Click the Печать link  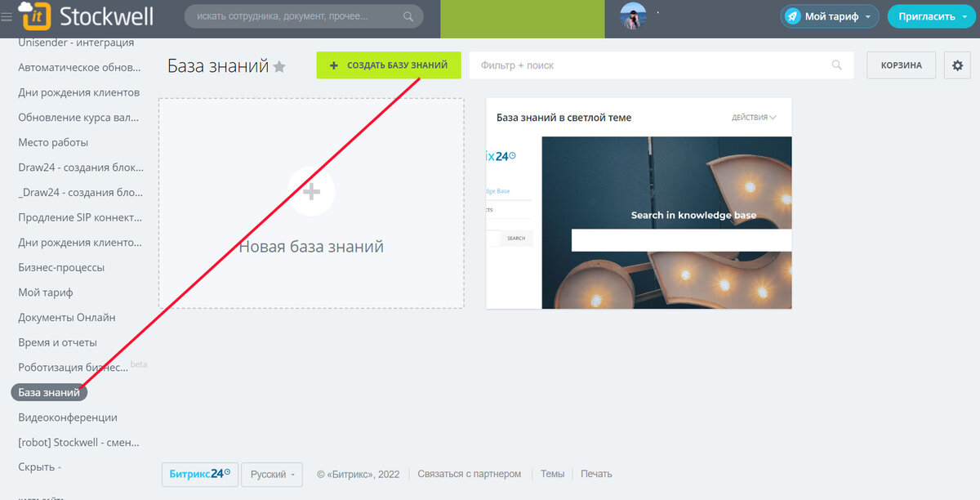click(x=596, y=474)
